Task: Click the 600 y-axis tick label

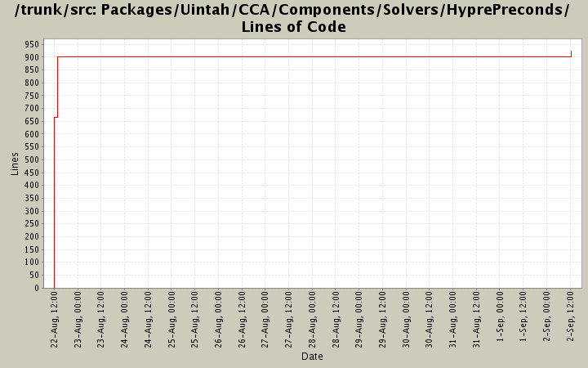Action: (32, 134)
